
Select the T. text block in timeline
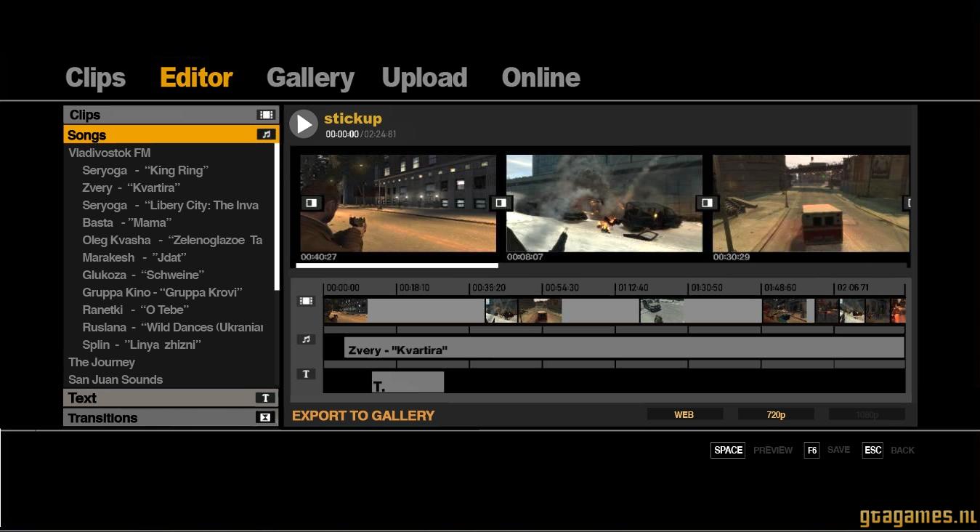[408, 382]
